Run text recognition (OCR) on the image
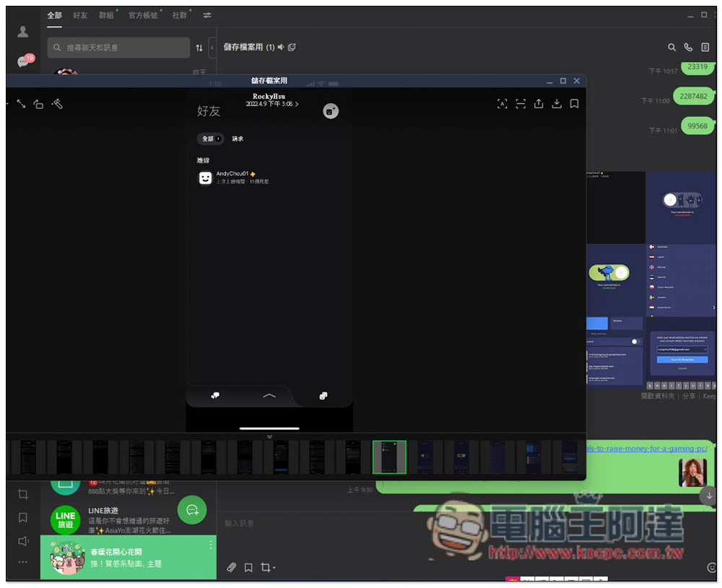Screen dimensions: 722x588 click(x=503, y=104)
